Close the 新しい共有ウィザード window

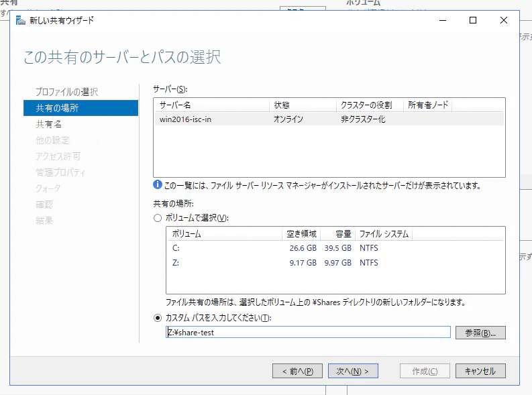tap(504, 20)
